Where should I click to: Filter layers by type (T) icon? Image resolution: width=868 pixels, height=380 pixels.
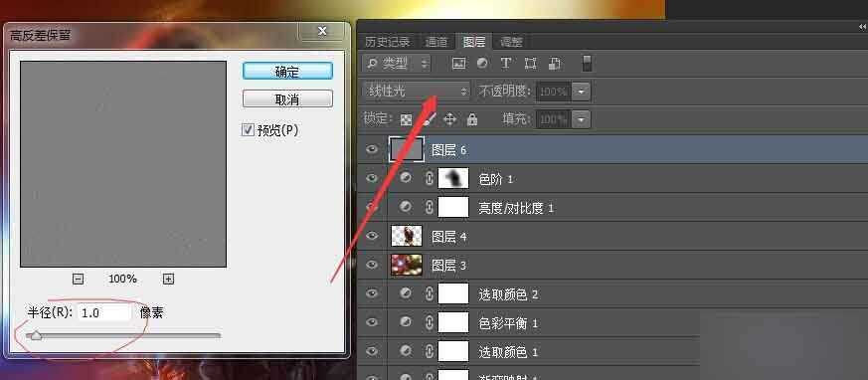505,63
